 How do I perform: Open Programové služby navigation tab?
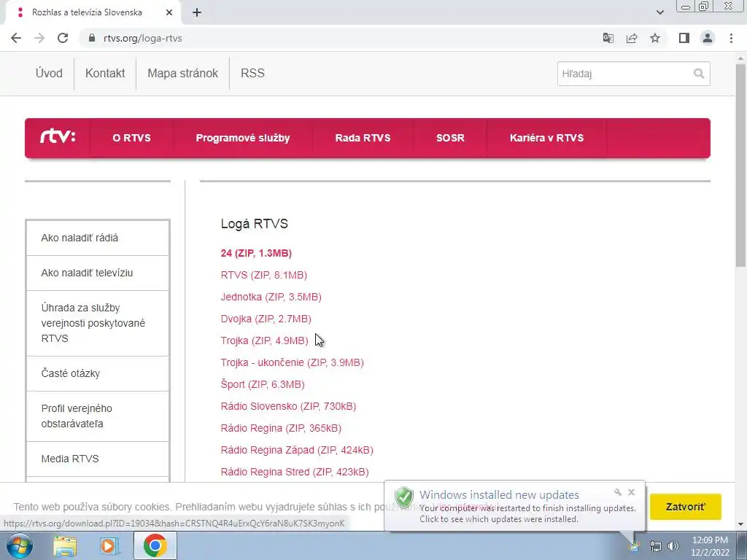(243, 138)
